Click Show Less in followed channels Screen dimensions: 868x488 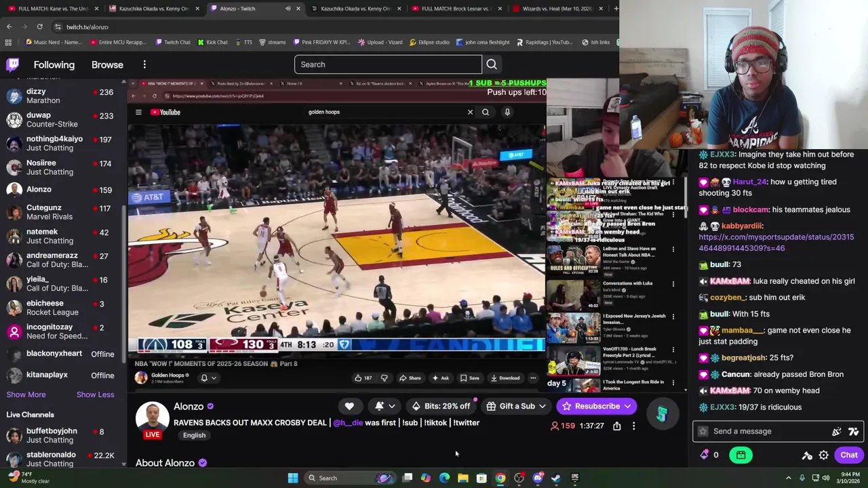(95, 394)
